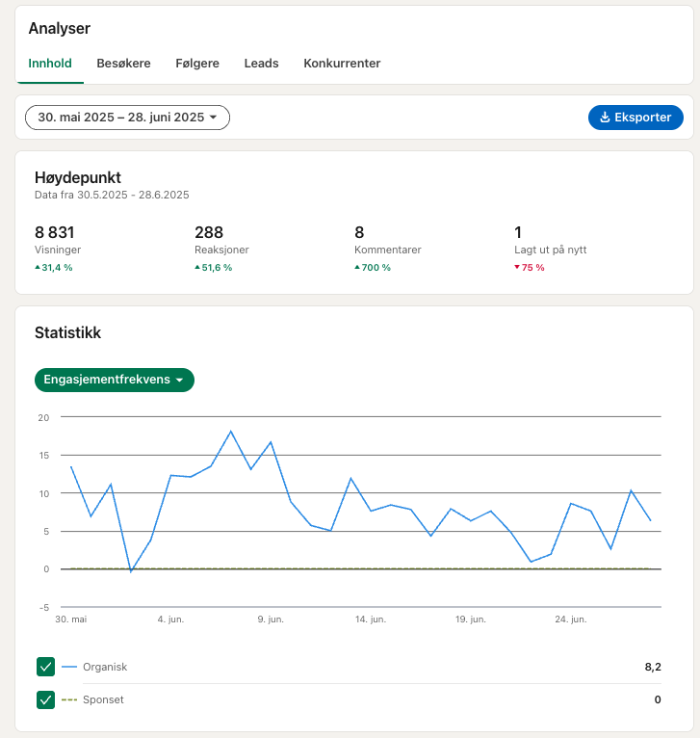Click the green up arrow beside 31,4 %

point(38,267)
